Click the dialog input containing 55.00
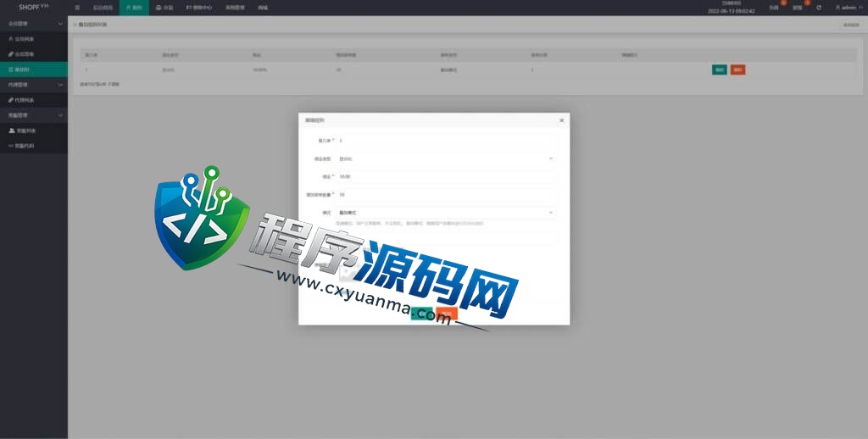868x439 pixels. (x=446, y=176)
